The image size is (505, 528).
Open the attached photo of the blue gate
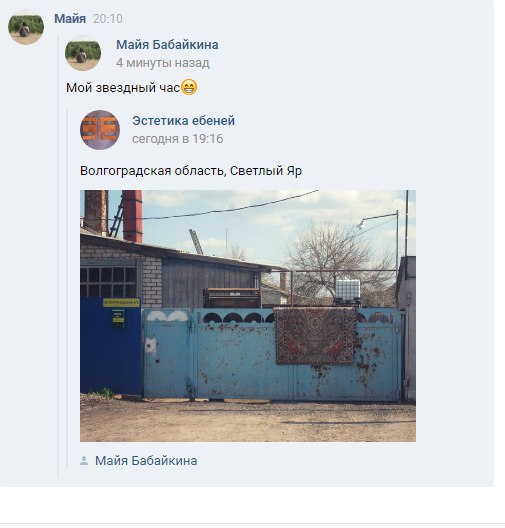(x=248, y=316)
